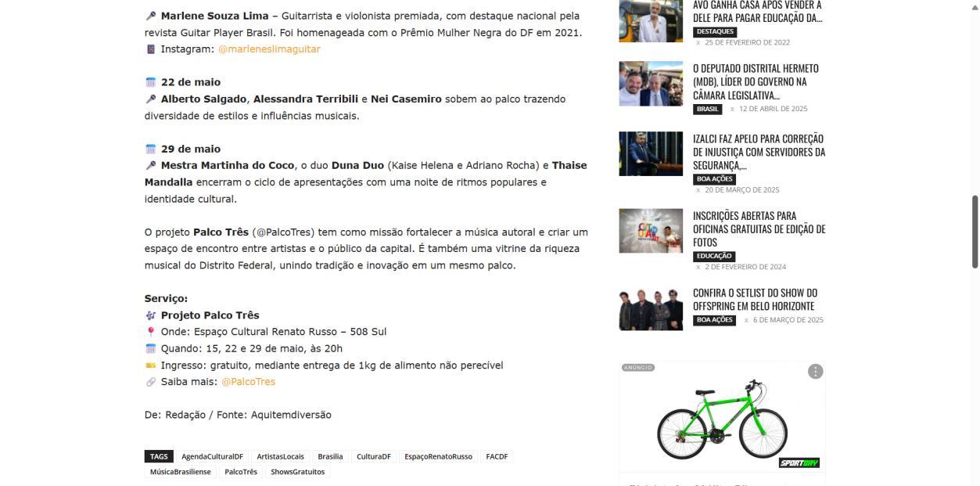Click the pin emoji beside Onde

click(x=151, y=332)
